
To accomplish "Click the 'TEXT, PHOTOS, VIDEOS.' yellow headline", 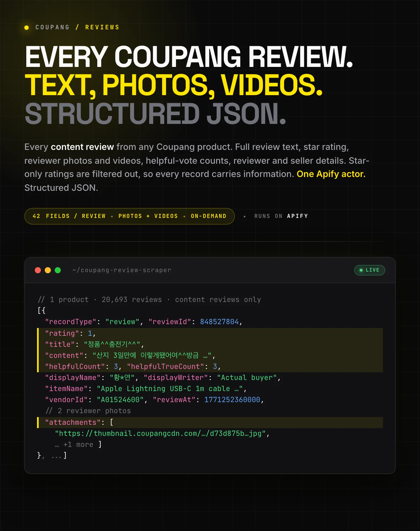I will click(x=174, y=85).
